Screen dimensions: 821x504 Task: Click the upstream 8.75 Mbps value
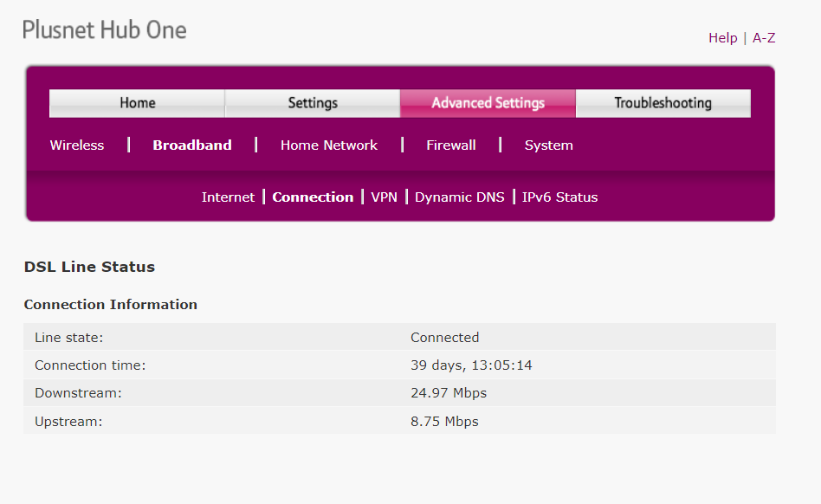tap(444, 422)
